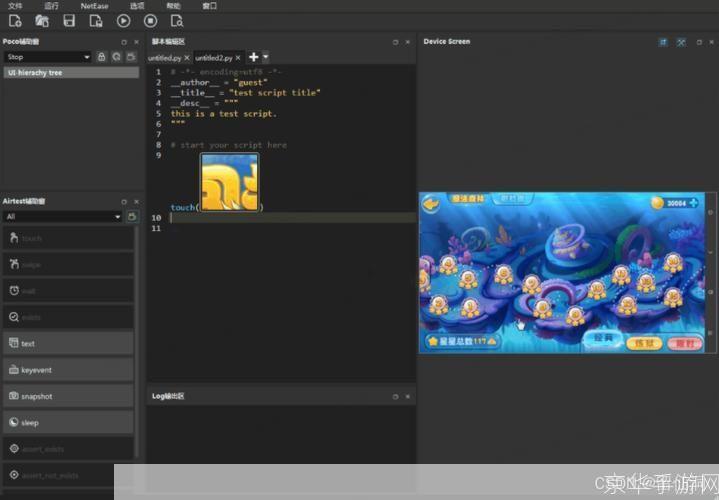
Task: Select the UI hierarchy tree row
Action: pyautogui.click(x=71, y=72)
